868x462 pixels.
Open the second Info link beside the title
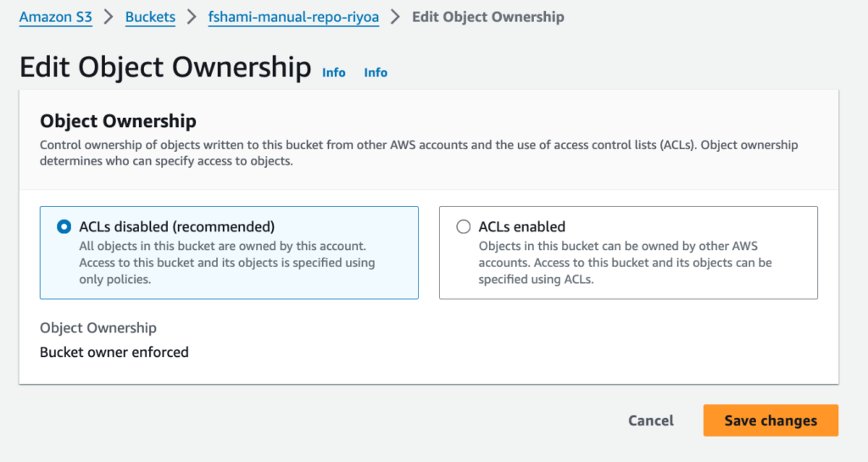[376, 73]
